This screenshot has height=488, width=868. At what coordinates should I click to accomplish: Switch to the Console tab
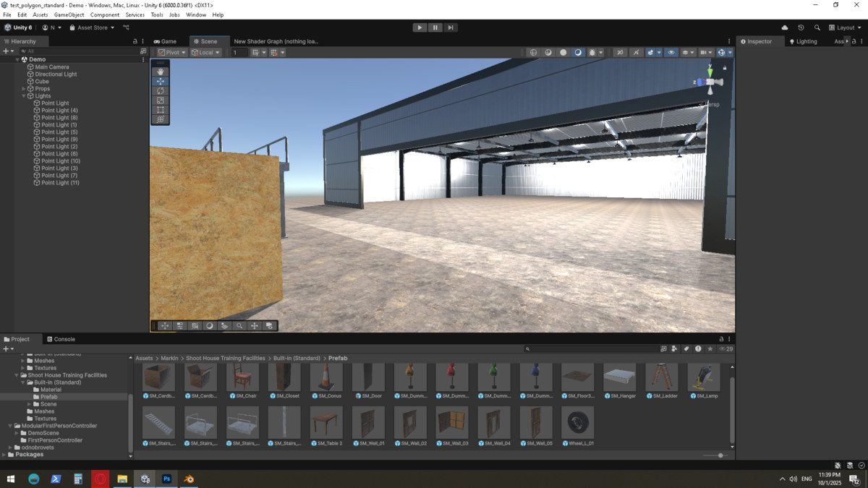pyautogui.click(x=61, y=339)
